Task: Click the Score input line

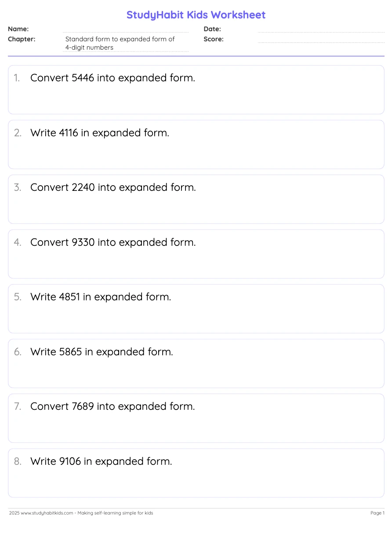Action: click(320, 40)
